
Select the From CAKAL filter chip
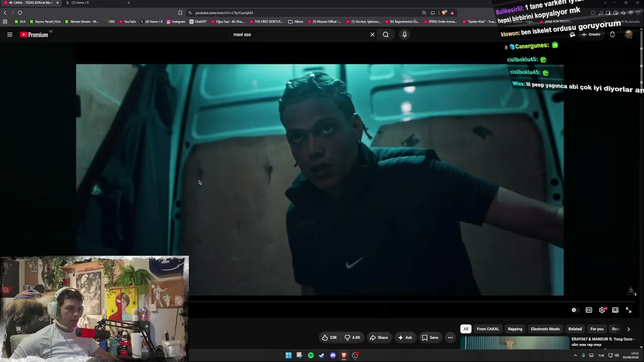tap(488, 329)
